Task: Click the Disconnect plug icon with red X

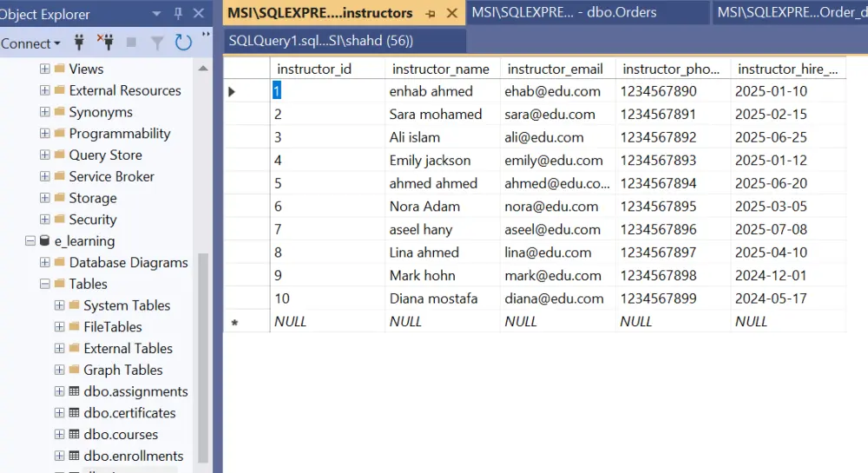Action: click(x=105, y=42)
